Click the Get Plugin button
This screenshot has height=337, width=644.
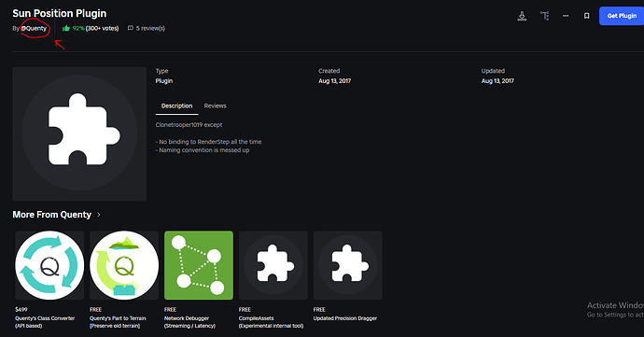click(x=622, y=16)
